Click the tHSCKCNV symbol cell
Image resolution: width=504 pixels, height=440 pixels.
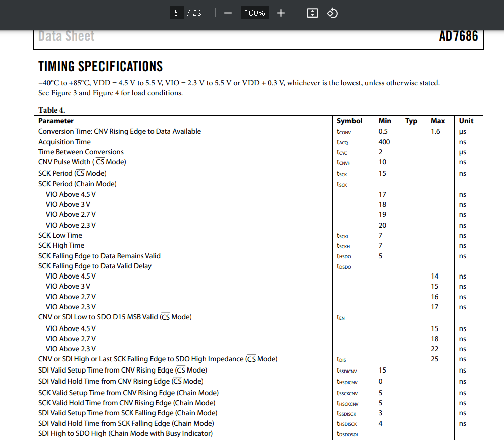[347, 403]
